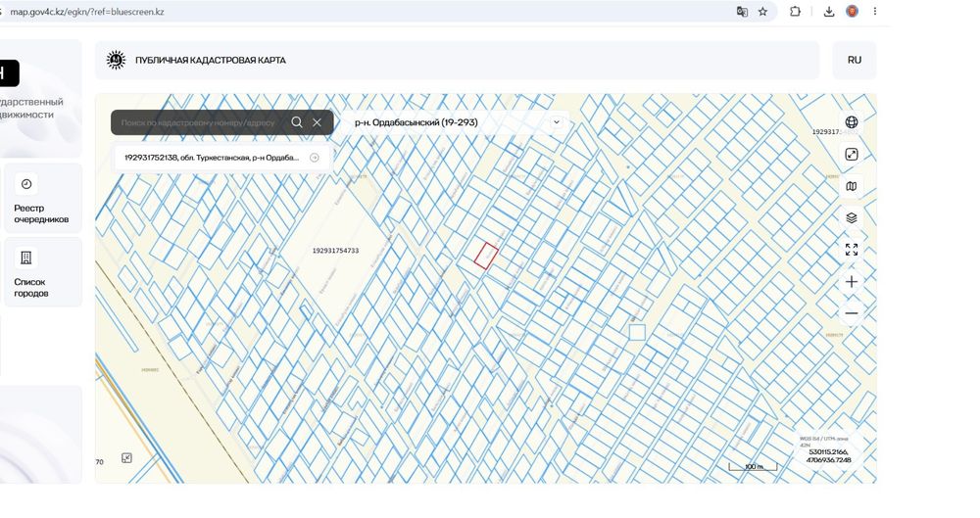This screenshot has height=518, width=980.
Task: Open the browser extensions puzzle icon
Action: pyautogui.click(x=795, y=11)
